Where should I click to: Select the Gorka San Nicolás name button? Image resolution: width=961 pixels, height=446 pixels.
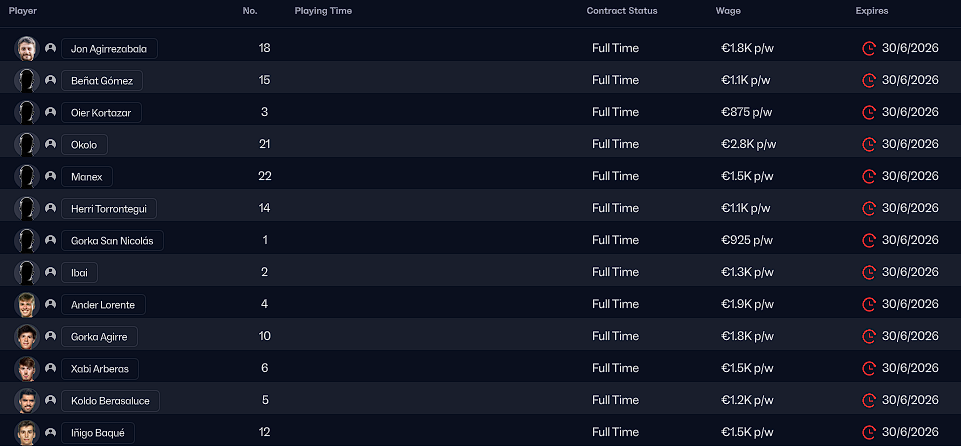pyautogui.click(x=112, y=240)
